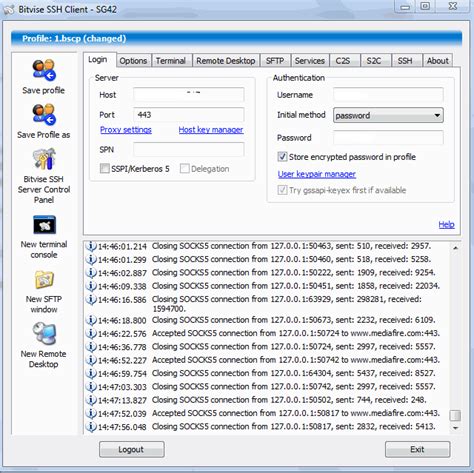Click the log scrollbar up arrow
This screenshot has height=473, width=474.
455,248
